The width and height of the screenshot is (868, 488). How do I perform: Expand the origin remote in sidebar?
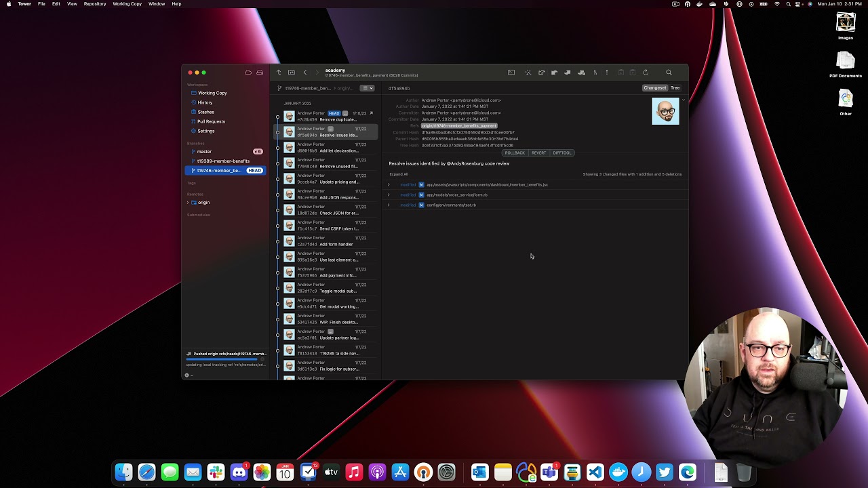point(189,203)
